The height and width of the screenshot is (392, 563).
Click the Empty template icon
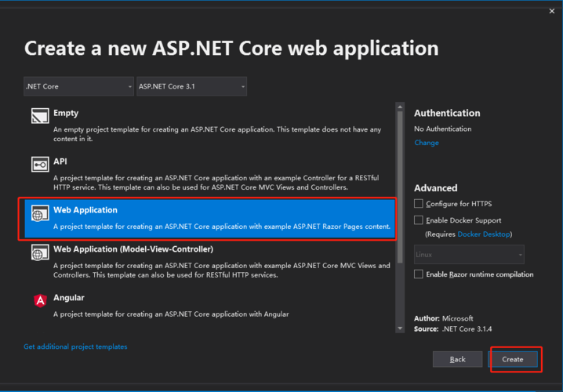click(40, 116)
